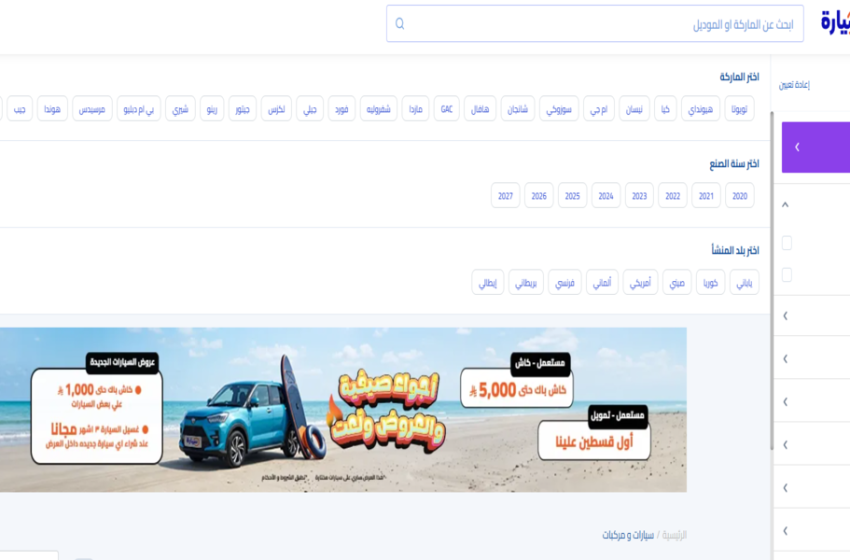This screenshot has height=560, width=850.
Task: Filter by صيني origin country
Action: point(677,282)
